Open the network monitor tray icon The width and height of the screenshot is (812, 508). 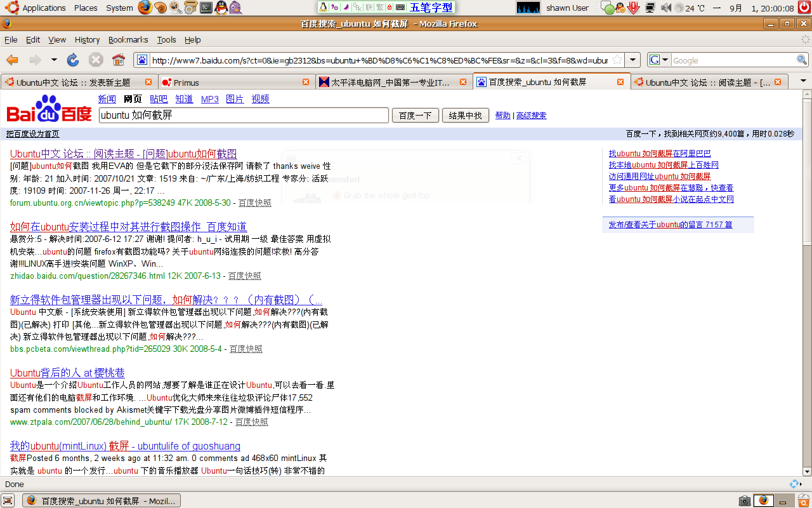point(650,8)
